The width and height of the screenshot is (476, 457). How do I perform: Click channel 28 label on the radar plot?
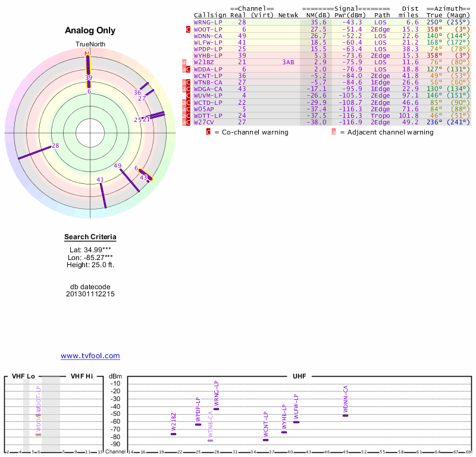(55, 145)
